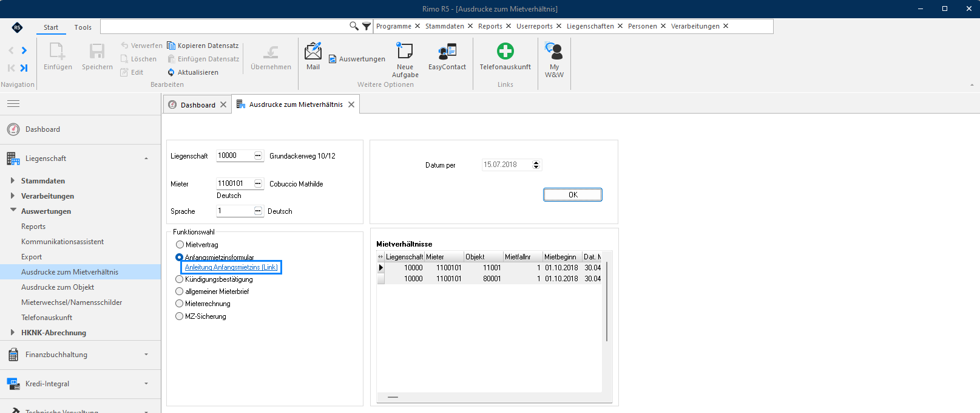Select the Start ribbon tab

click(51, 27)
